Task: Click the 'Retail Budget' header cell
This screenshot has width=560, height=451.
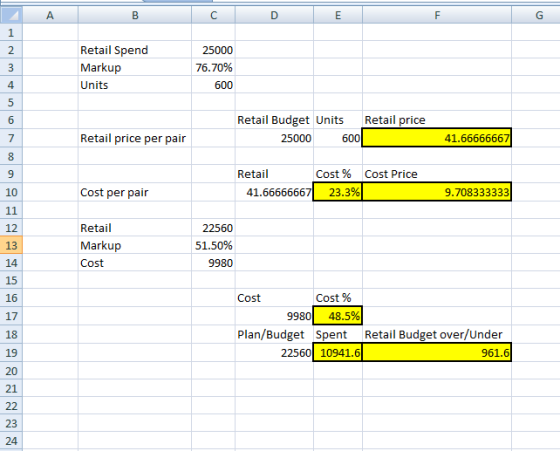Action: coord(274,120)
